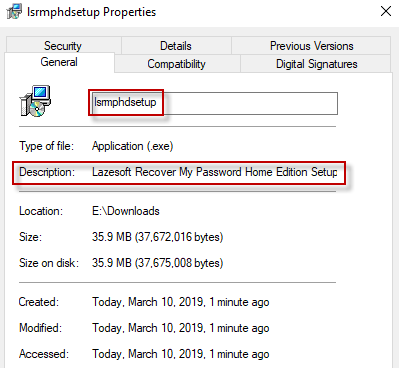The image size is (399, 368).
Task: Click the lsrmphdsetup file name field
Action: (214, 103)
